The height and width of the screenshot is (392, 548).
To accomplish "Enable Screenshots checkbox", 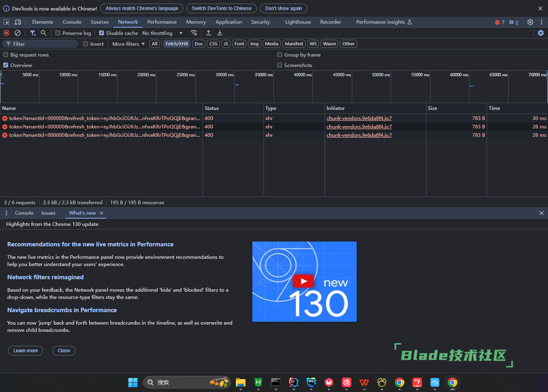I will 280,65.
